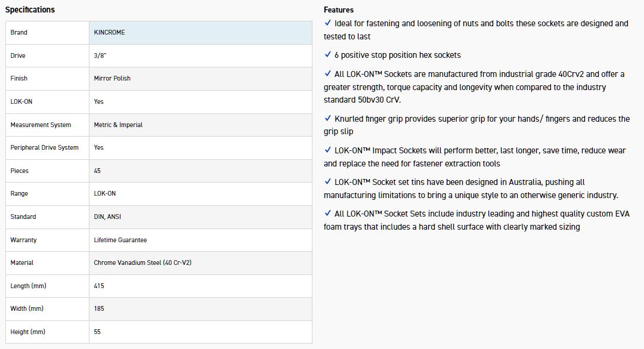Click checkmark next to 'LOK-ON Impact Sockets'
Viewport: 644px width, 349px height.
pos(327,150)
